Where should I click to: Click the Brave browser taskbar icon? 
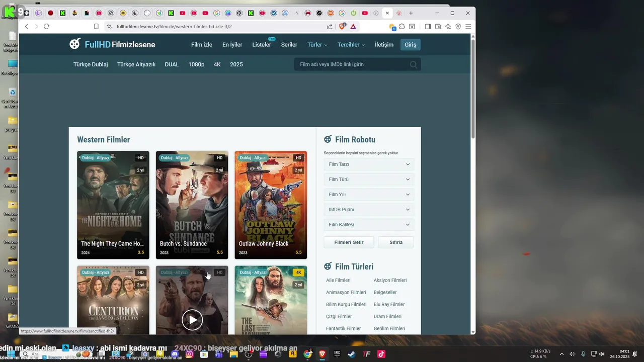click(322, 354)
